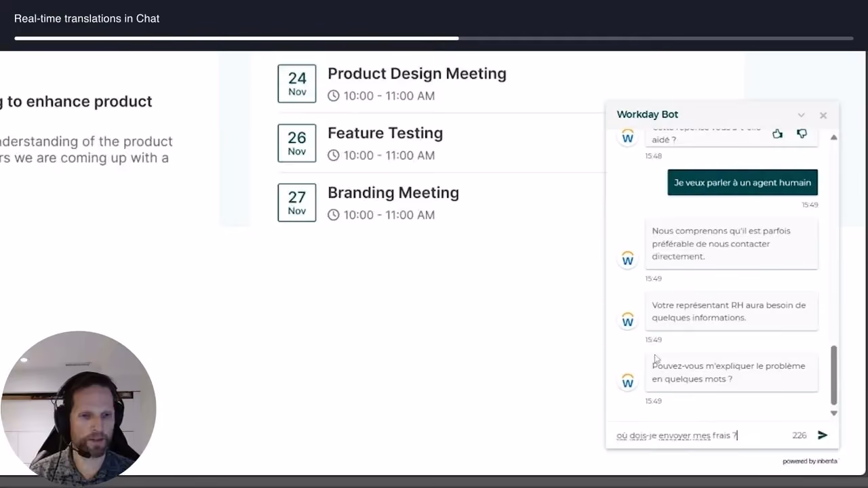Click the 'powered by inbenta' link
This screenshot has height=488, width=868.
(810, 461)
